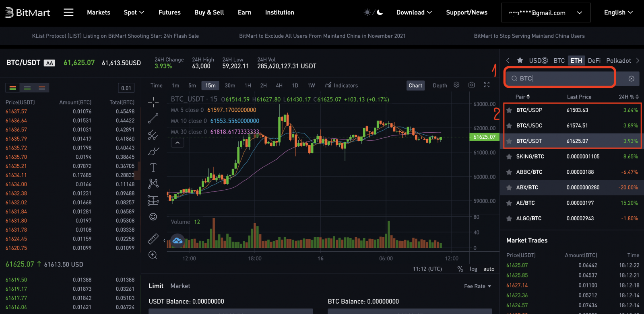Choose the text annotation tool
The width and height of the screenshot is (644, 314).
(153, 167)
